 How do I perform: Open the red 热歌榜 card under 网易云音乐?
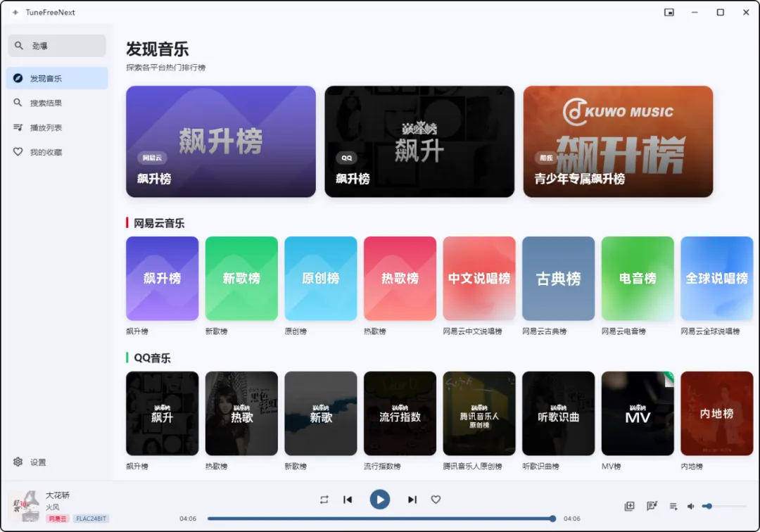pyautogui.click(x=400, y=279)
